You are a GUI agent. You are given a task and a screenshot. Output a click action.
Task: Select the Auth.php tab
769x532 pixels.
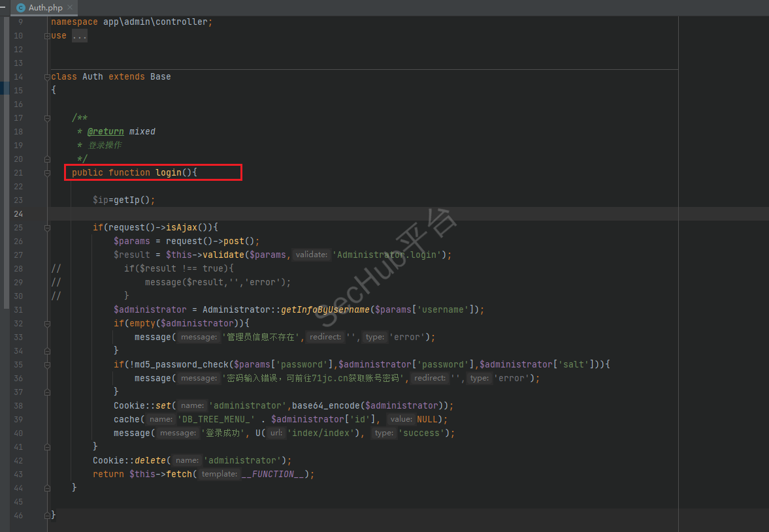[x=45, y=8]
